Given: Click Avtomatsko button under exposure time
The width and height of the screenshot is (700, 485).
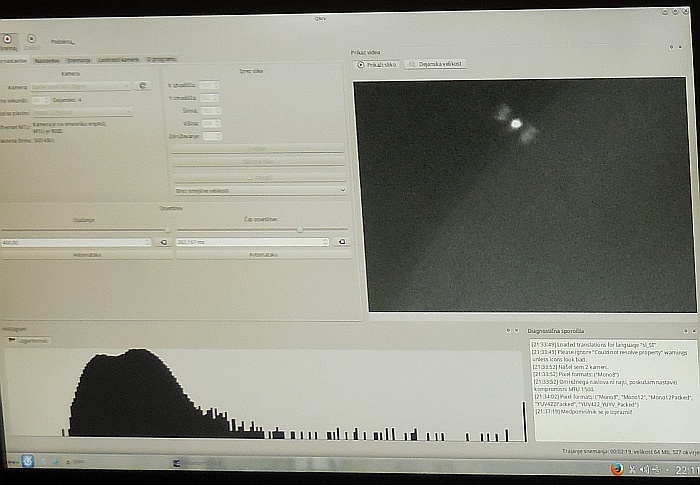Looking at the screenshot, I should (x=262, y=255).
